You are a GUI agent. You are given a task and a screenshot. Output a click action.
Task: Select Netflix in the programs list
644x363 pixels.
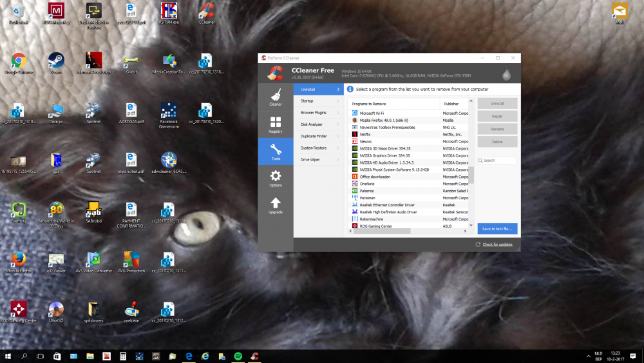[x=365, y=134]
